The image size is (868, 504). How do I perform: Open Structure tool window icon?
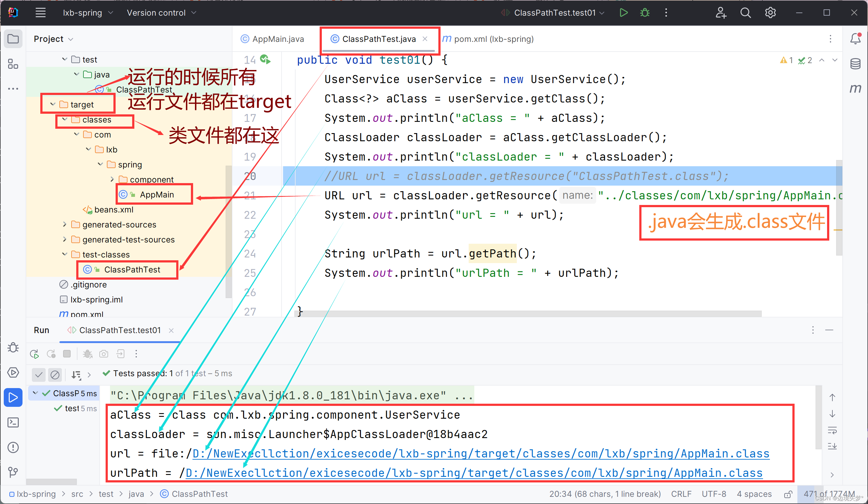pos(13,64)
